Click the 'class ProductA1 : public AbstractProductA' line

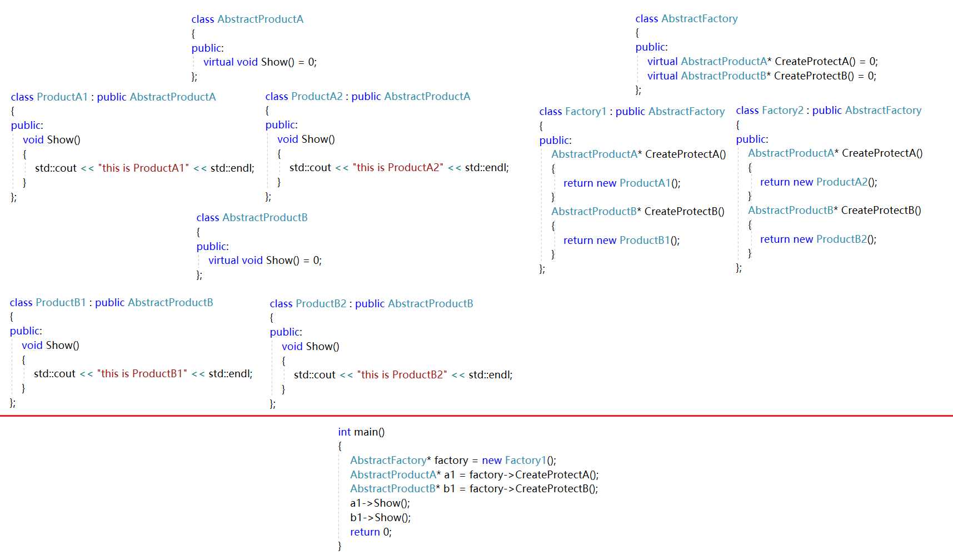pos(113,97)
